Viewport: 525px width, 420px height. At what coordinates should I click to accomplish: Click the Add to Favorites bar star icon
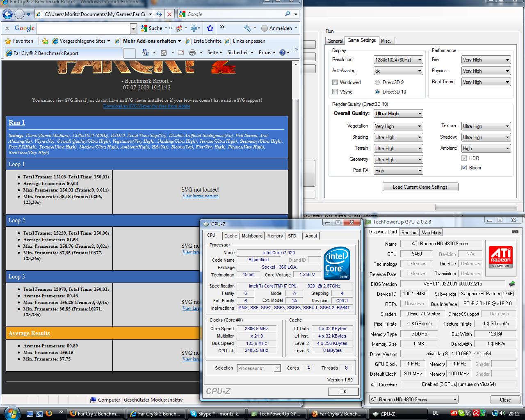pyautogui.click(x=45, y=41)
